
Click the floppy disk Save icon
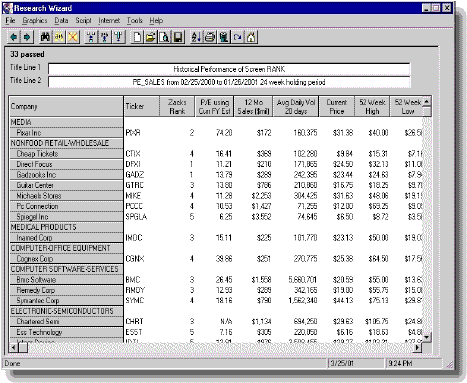[x=178, y=37]
